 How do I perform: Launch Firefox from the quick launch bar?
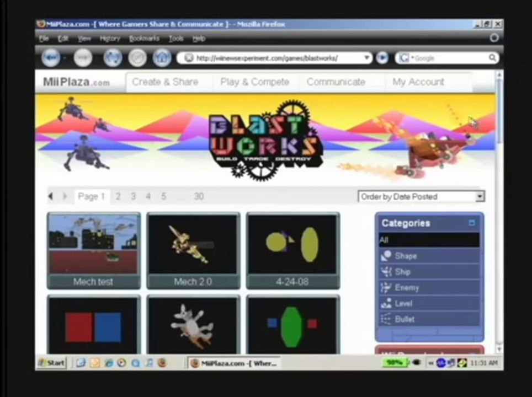(162, 363)
